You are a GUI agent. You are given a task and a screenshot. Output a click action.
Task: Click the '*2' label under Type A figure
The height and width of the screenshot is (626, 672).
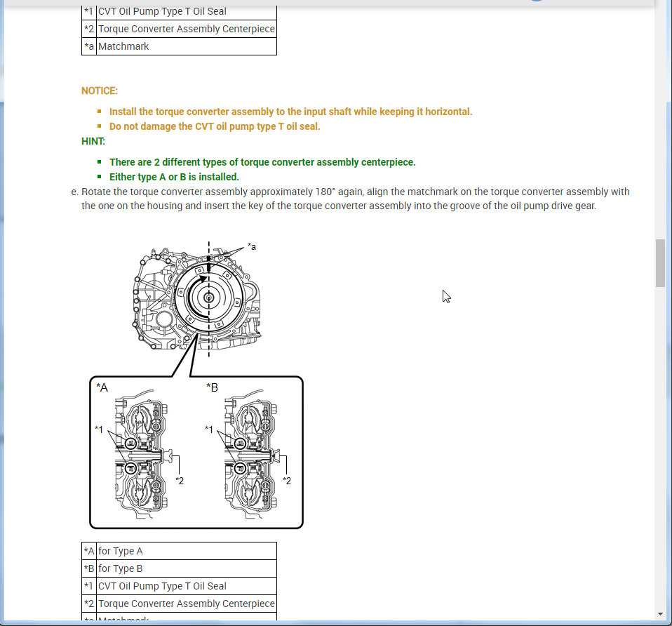click(180, 481)
